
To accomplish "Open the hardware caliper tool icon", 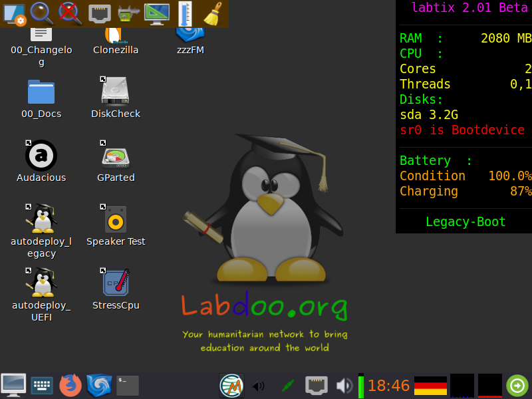I will (128, 14).
